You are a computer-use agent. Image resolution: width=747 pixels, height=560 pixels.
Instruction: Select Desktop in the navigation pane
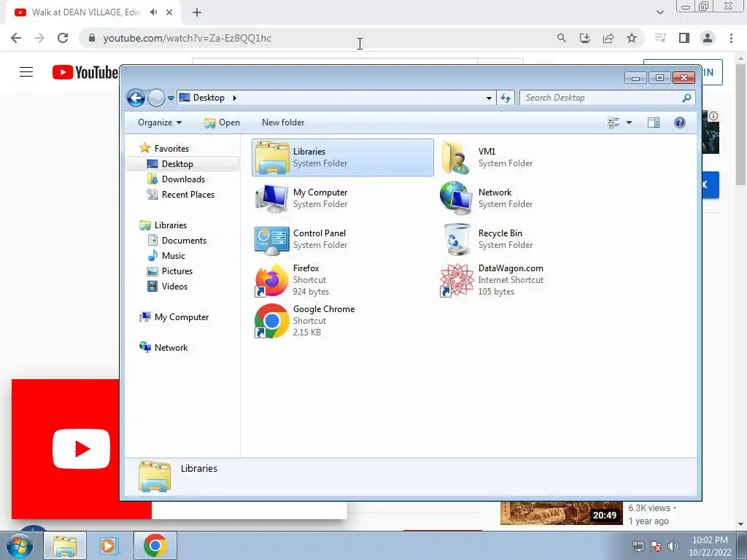pyautogui.click(x=177, y=164)
